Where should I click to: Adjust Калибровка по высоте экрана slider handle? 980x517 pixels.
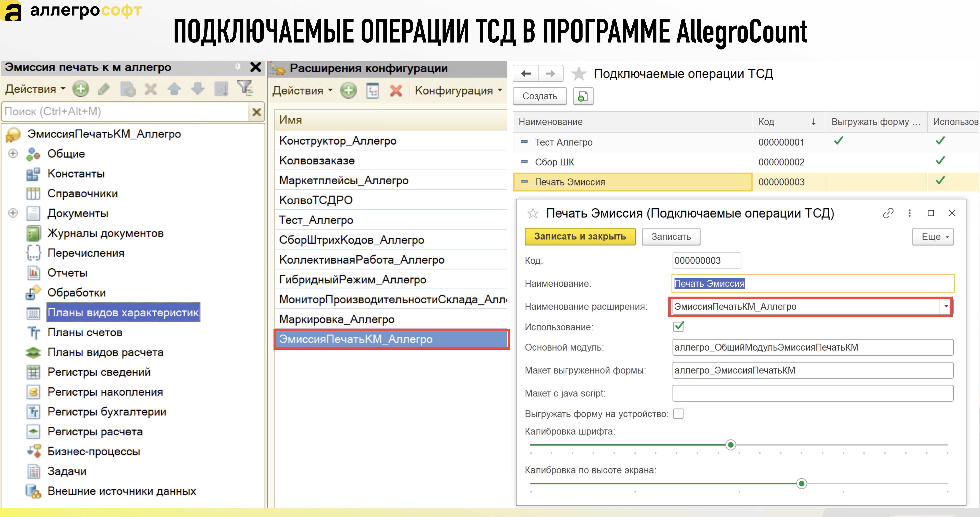click(802, 483)
